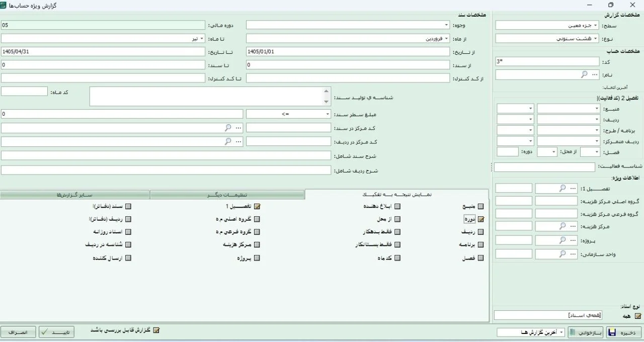Open the سایر گزارش‌ها tab
The height and width of the screenshot is (342, 644).
click(75, 195)
